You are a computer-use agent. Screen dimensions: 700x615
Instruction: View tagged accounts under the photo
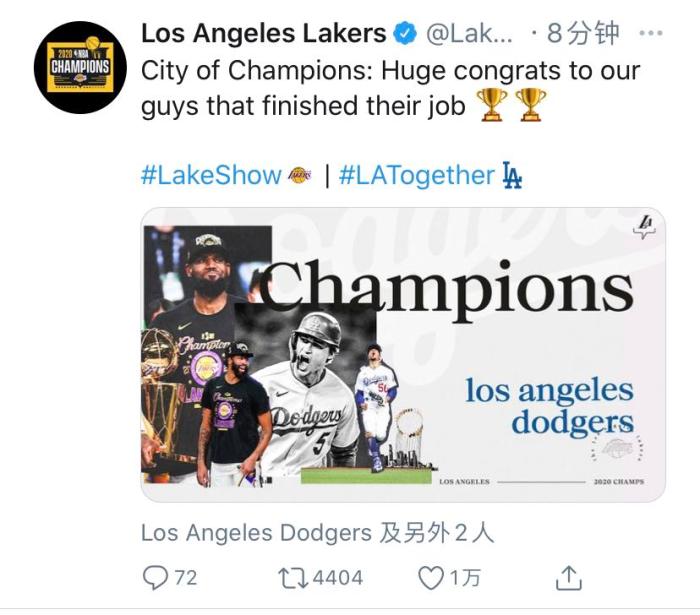pyautogui.click(x=317, y=533)
